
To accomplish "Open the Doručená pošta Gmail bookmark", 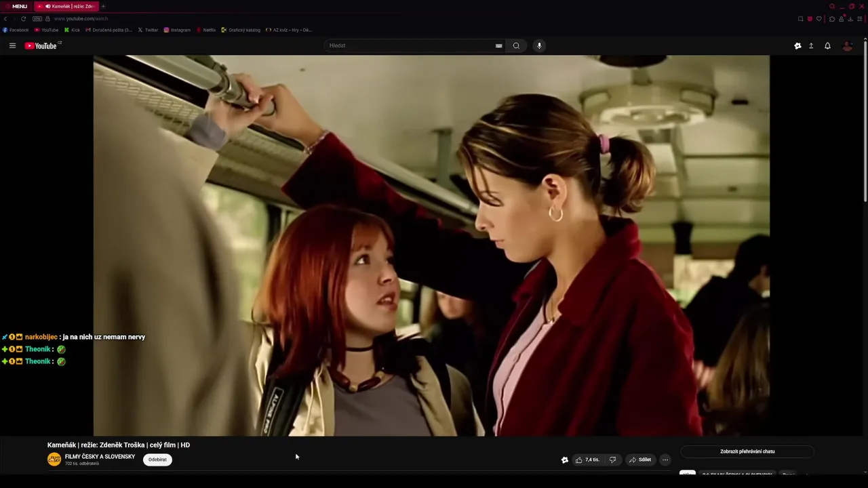I will pos(108,30).
